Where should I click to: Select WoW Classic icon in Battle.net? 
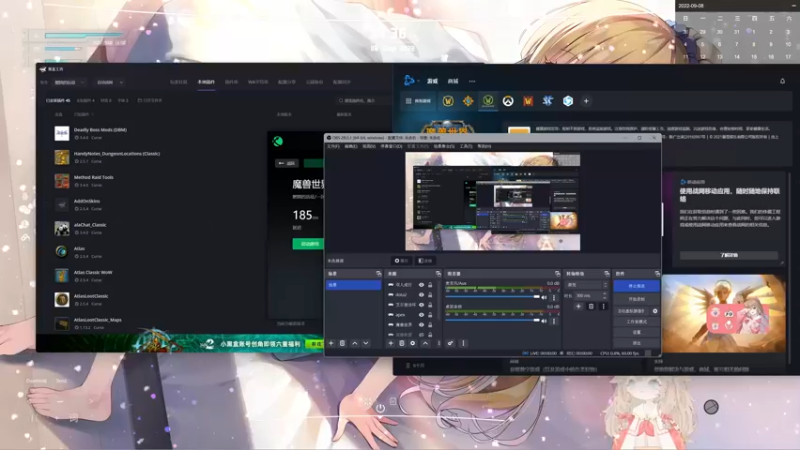[x=488, y=101]
